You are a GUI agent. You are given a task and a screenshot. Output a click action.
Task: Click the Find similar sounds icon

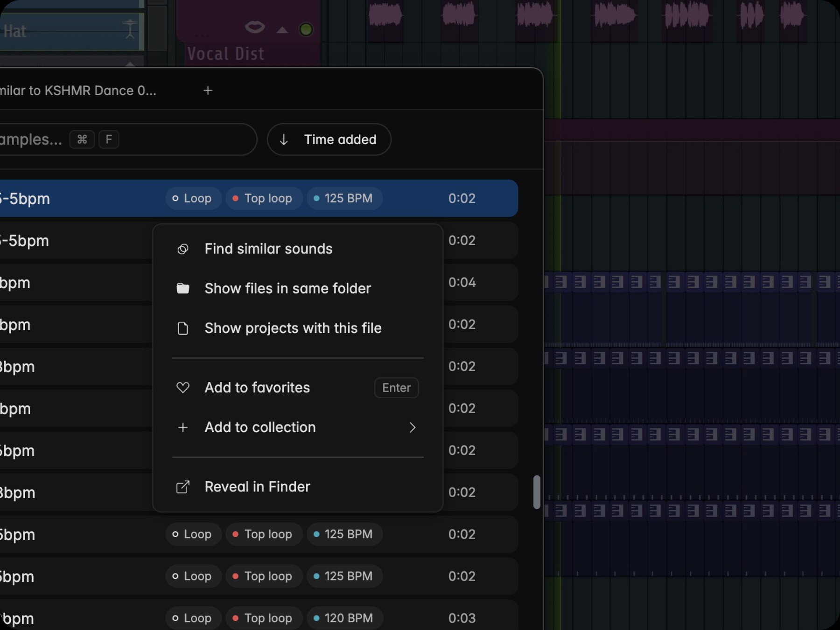pos(183,249)
